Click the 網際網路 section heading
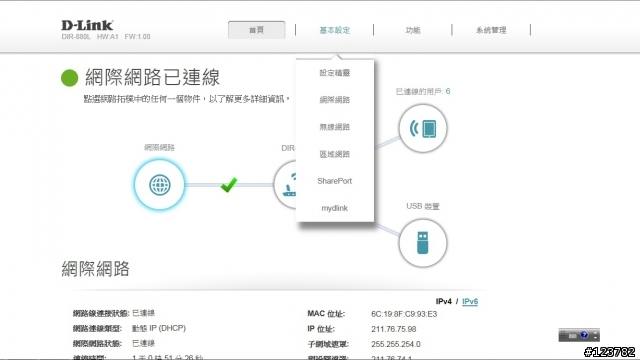The height and width of the screenshot is (360, 640). tap(96, 269)
